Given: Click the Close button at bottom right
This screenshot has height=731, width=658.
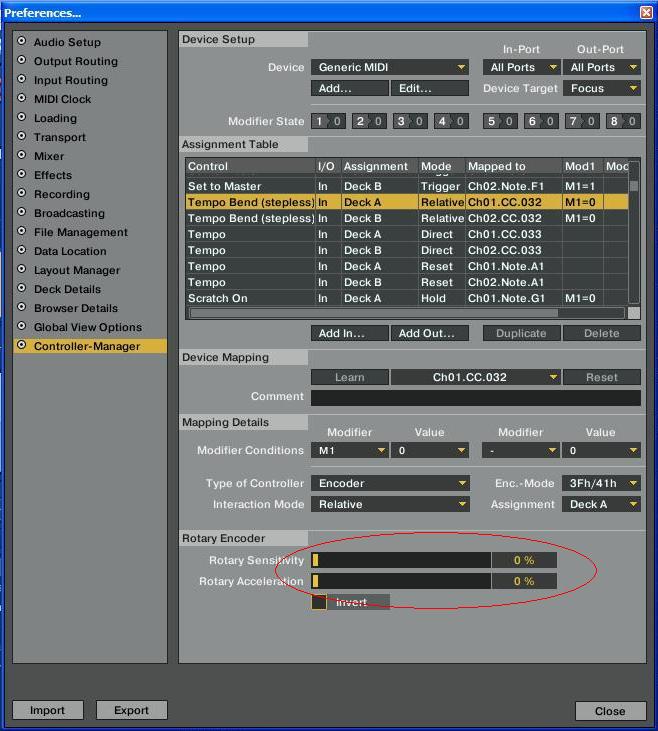Looking at the screenshot, I should click(x=610, y=711).
